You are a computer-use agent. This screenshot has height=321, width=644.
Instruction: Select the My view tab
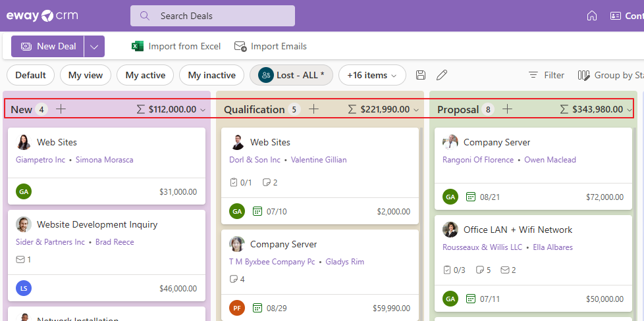point(86,75)
